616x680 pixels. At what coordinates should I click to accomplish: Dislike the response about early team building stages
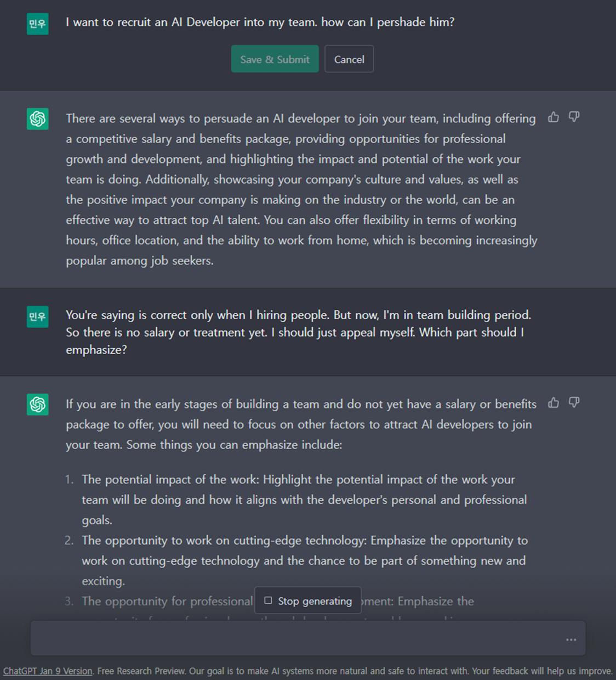[574, 403]
